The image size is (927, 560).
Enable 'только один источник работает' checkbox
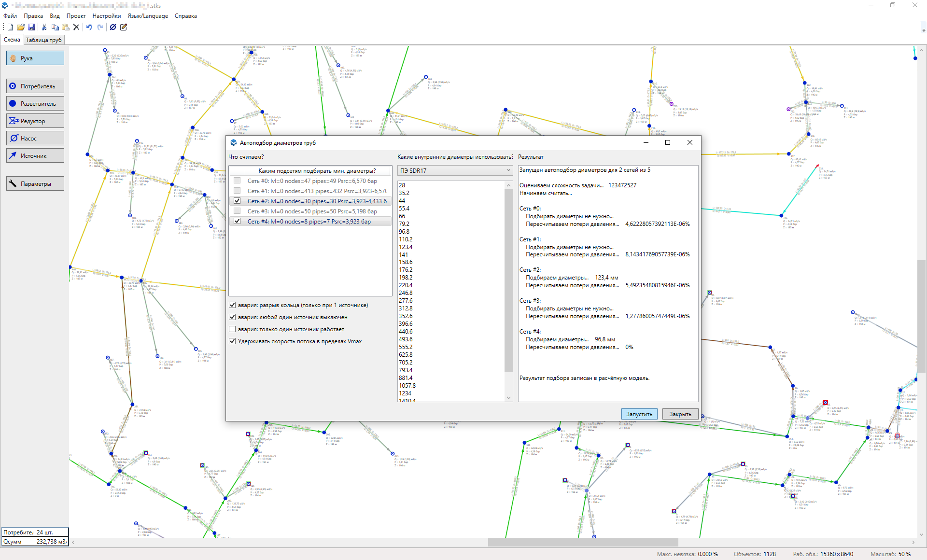point(232,329)
